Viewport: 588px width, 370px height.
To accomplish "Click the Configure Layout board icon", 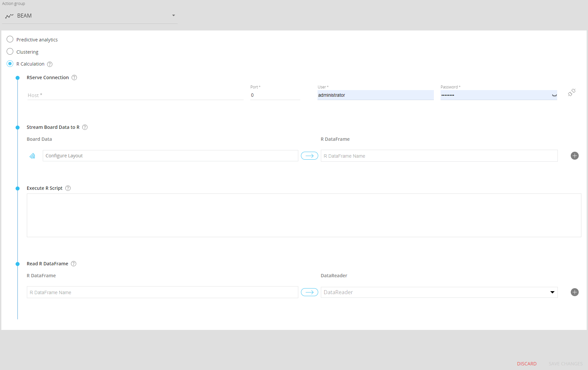I will pos(32,156).
